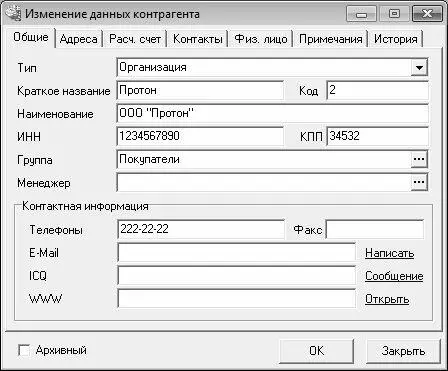The height and width of the screenshot is (371, 448).
Task: Open the Расч. счет tab
Action: pyautogui.click(x=135, y=39)
